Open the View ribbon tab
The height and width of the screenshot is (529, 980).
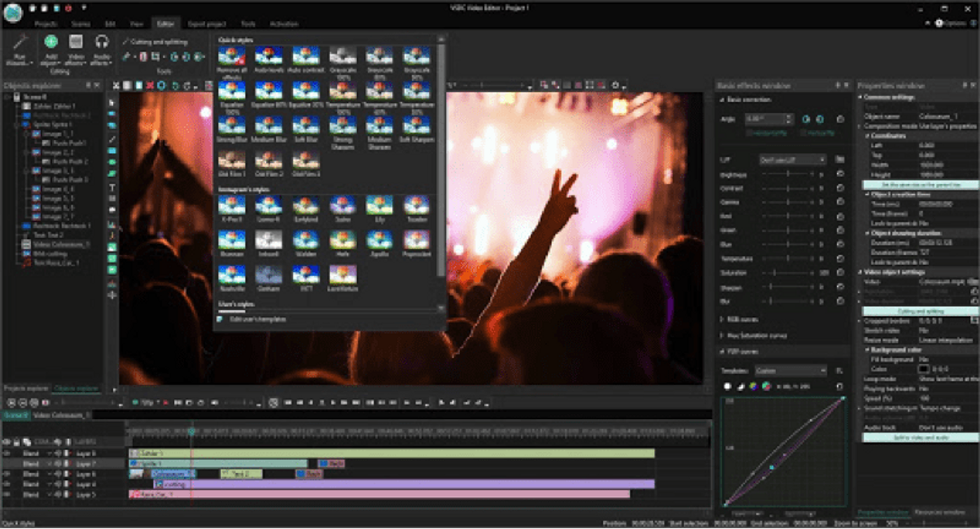[139, 24]
